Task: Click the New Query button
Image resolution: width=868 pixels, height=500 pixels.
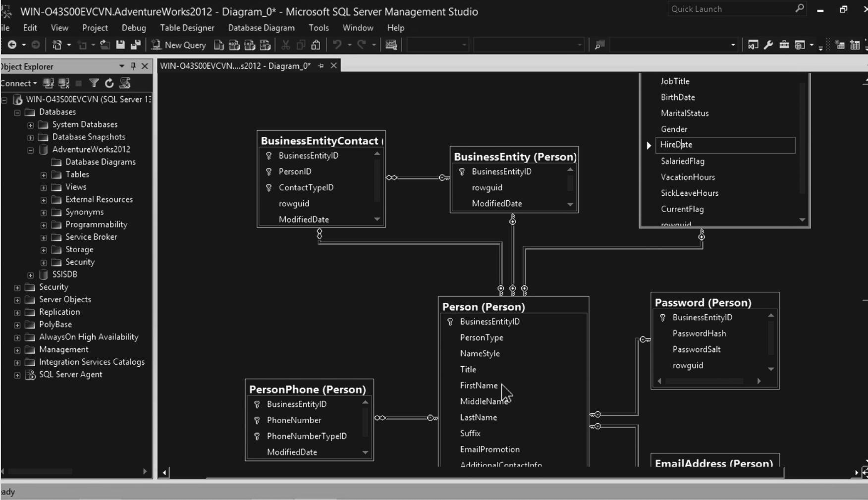Action: coord(179,45)
